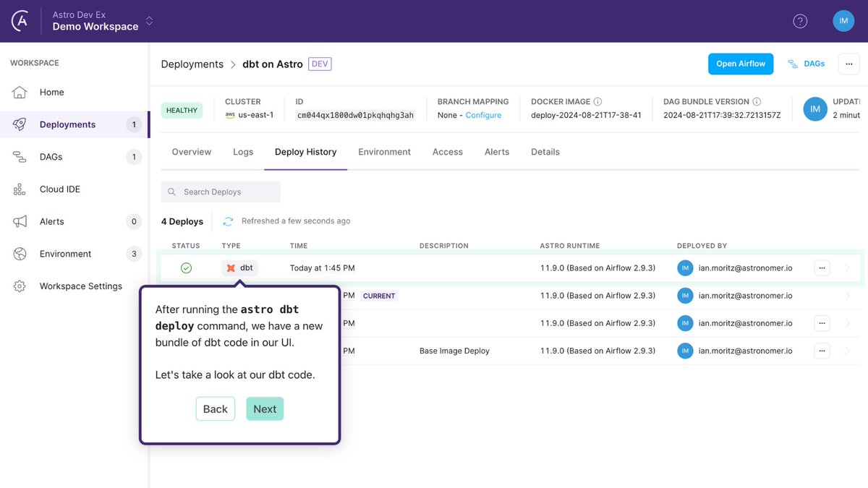Screen dimensions: 868x488
Task: Click the Docker Image info icon
Action: point(597,102)
